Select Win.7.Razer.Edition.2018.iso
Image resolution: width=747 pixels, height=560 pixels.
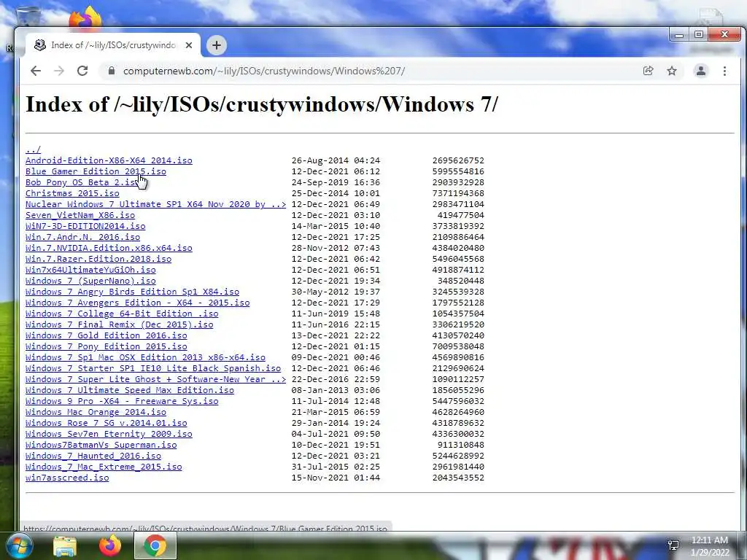(x=98, y=259)
